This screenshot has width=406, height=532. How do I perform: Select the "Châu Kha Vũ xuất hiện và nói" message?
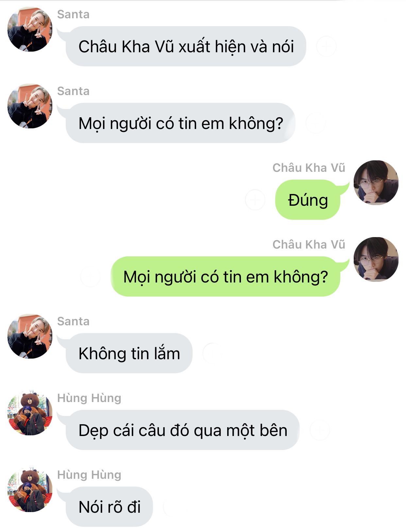pyautogui.click(x=186, y=46)
